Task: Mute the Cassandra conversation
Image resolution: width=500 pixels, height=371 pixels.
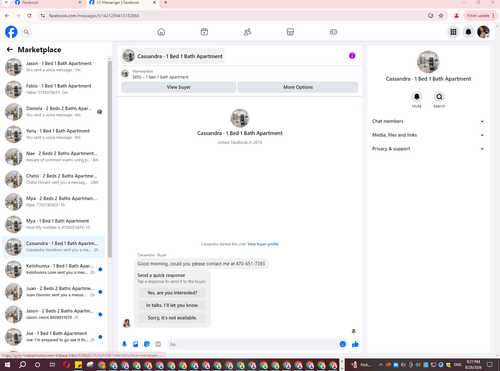Action: click(x=417, y=97)
